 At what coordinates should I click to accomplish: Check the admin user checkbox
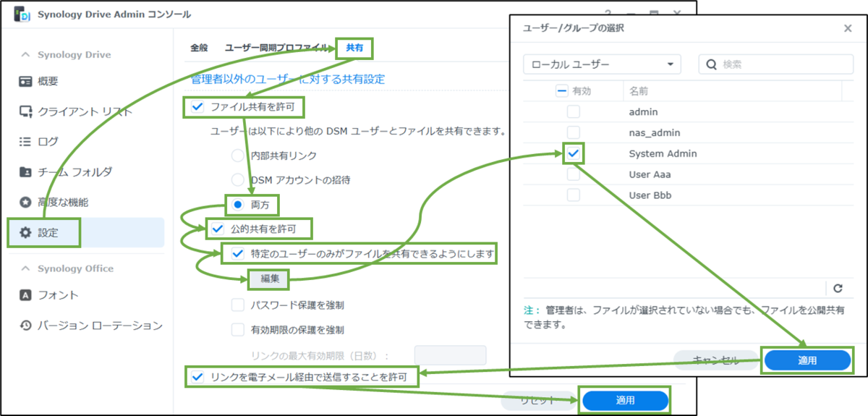(x=573, y=112)
